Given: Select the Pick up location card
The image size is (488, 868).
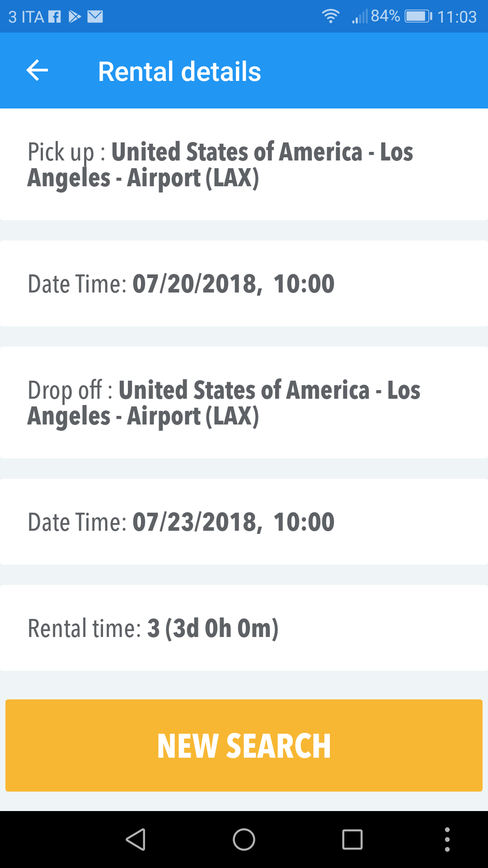Looking at the screenshot, I should point(244,164).
